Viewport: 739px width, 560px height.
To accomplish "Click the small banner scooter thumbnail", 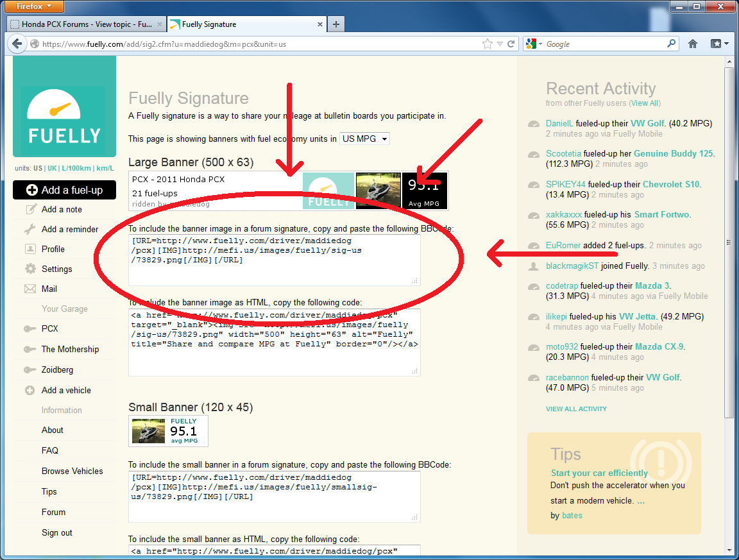I will click(149, 431).
